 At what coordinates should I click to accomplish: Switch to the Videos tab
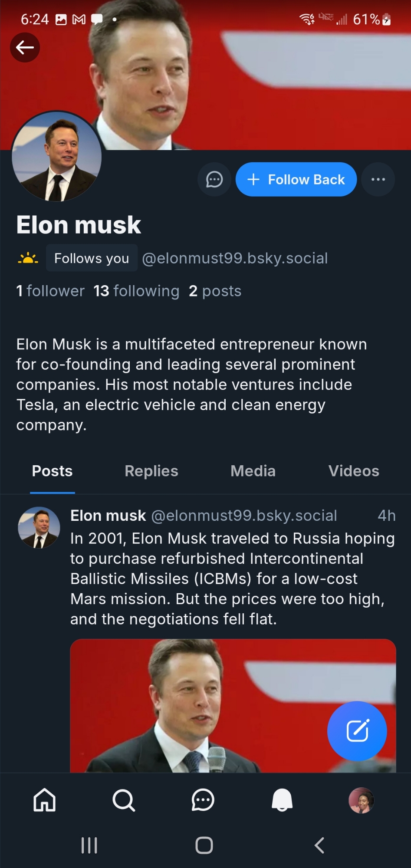click(x=353, y=471)
